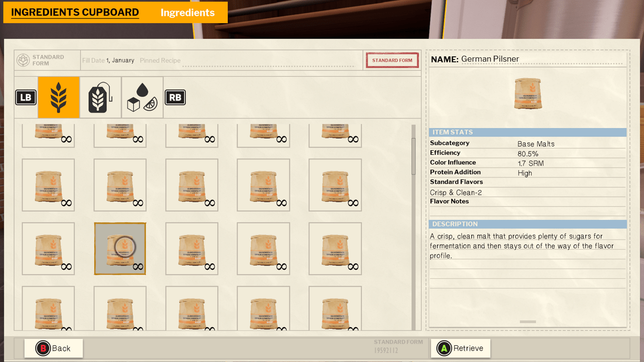The image size is (644, 362).
Task: Select the grains malt category tab
Action: [58, 97]
